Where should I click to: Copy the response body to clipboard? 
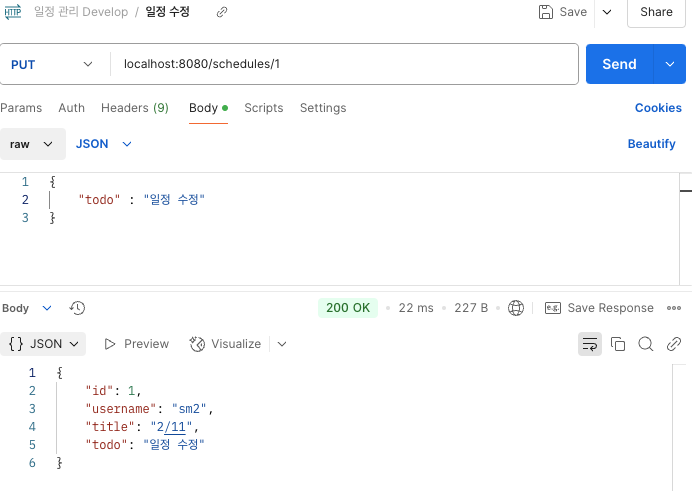tap(618, 344)
